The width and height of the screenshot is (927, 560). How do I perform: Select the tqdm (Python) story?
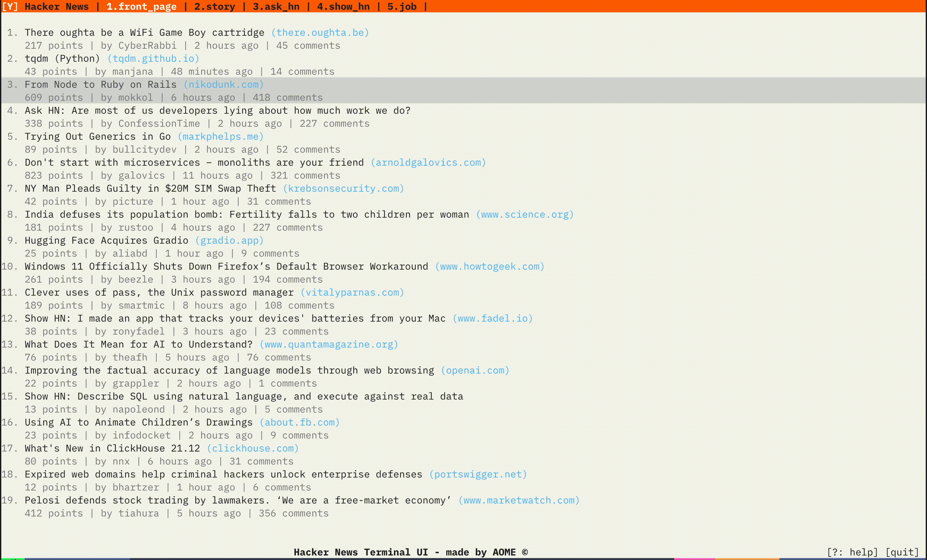(x=62, y=58)
